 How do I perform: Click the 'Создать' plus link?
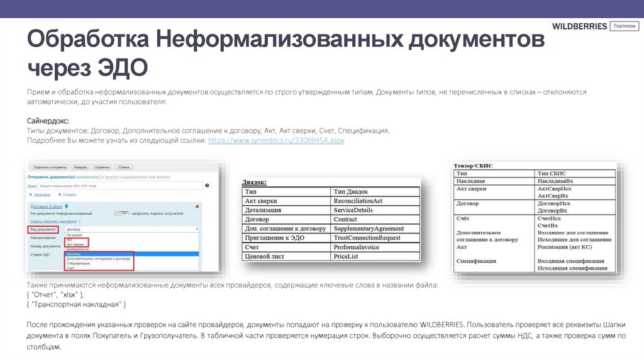67,194
